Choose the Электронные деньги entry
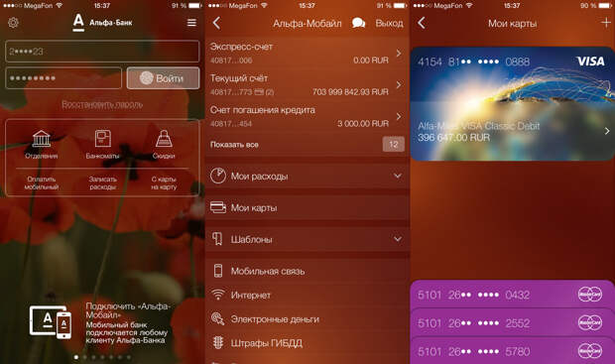Viewport: 615px width, 364px height. tap(307, 319)
